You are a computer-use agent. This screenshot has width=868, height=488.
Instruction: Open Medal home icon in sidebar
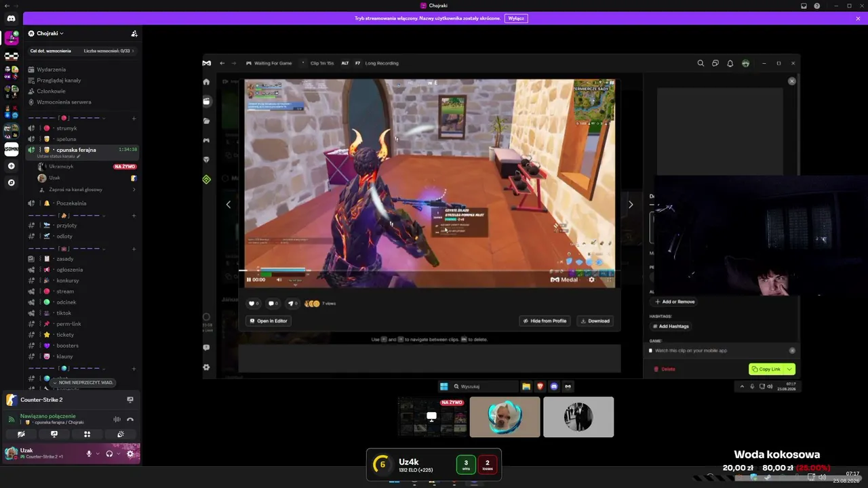pos(206,81)
